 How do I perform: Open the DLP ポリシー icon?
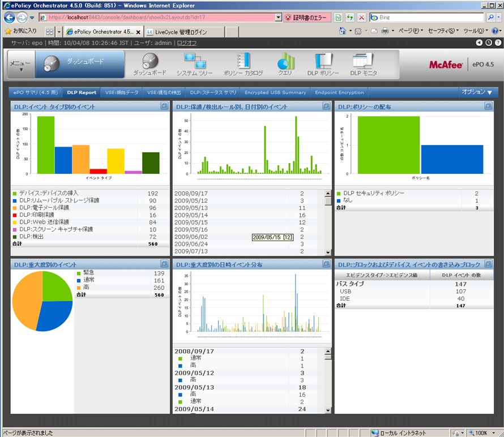pos(323,65)
